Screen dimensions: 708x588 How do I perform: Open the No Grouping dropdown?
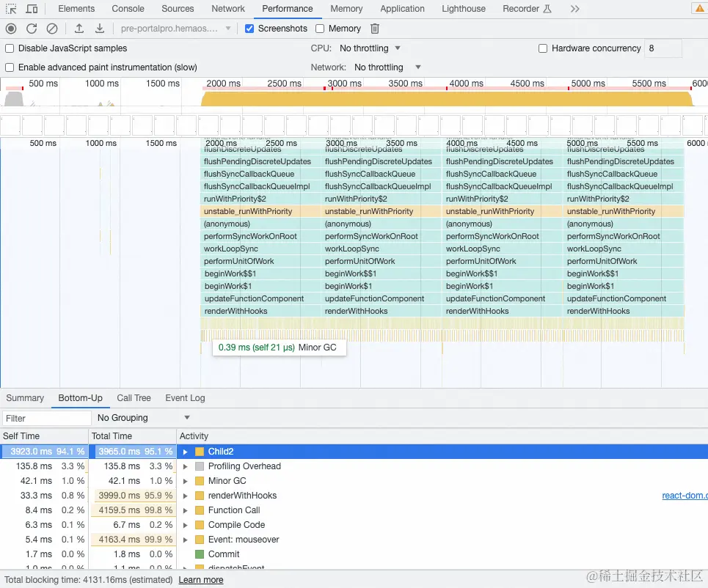tap(143, 418)
